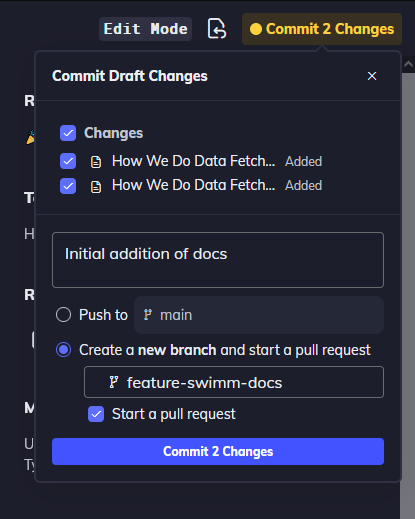Select the Push to radio option
Viewport: 415px width, 519px height.
tap(63, 315)
